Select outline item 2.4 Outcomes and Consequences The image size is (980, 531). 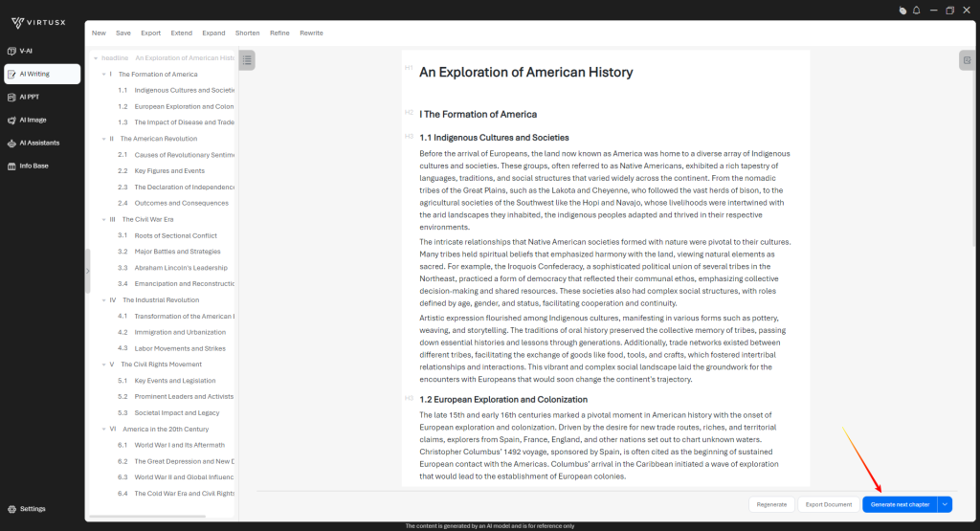pos(173,203)
